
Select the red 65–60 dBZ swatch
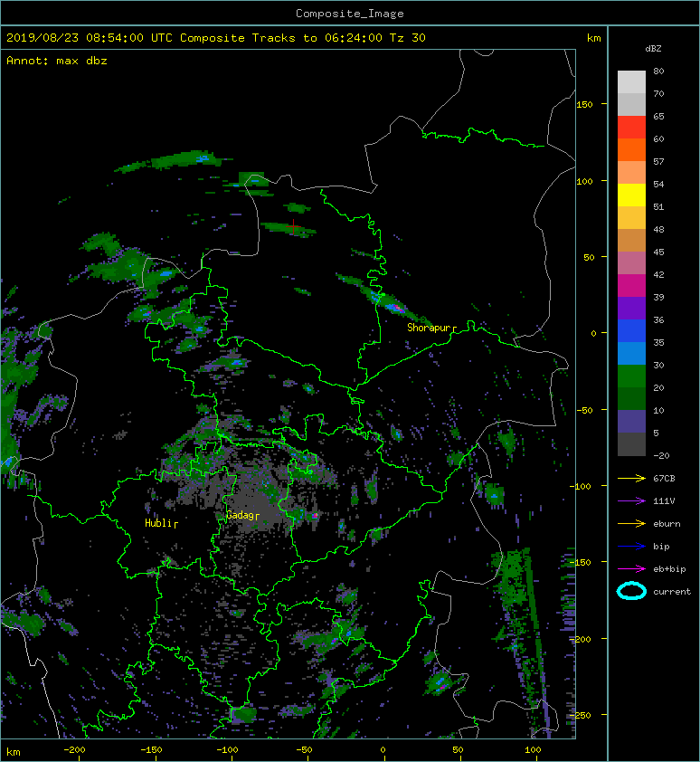pyautogui.click(x=631, y=128)
